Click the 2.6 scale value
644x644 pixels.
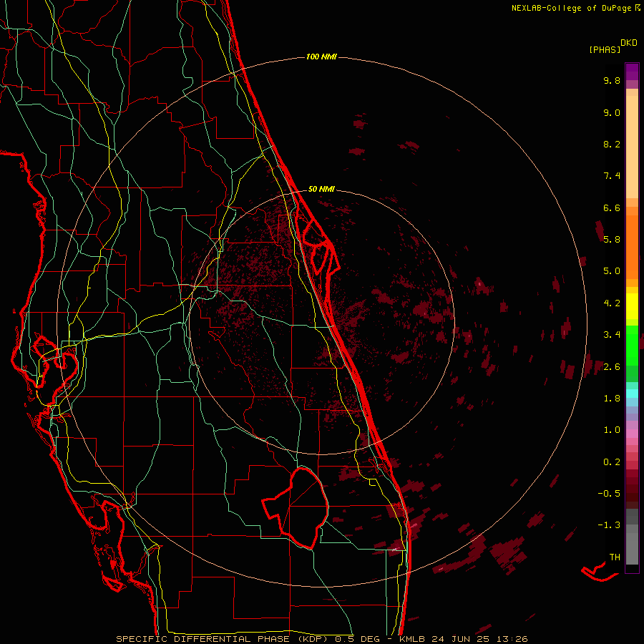612,367
